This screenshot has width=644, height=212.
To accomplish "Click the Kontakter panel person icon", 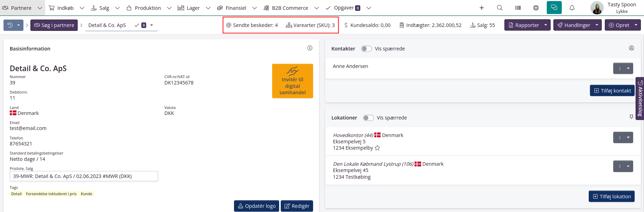I will pos(631,48).
